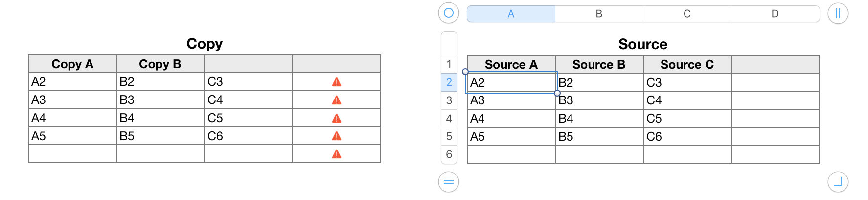Click the warning icon in Copy's empty last row

pyautogui.click(x=337, y=154)
